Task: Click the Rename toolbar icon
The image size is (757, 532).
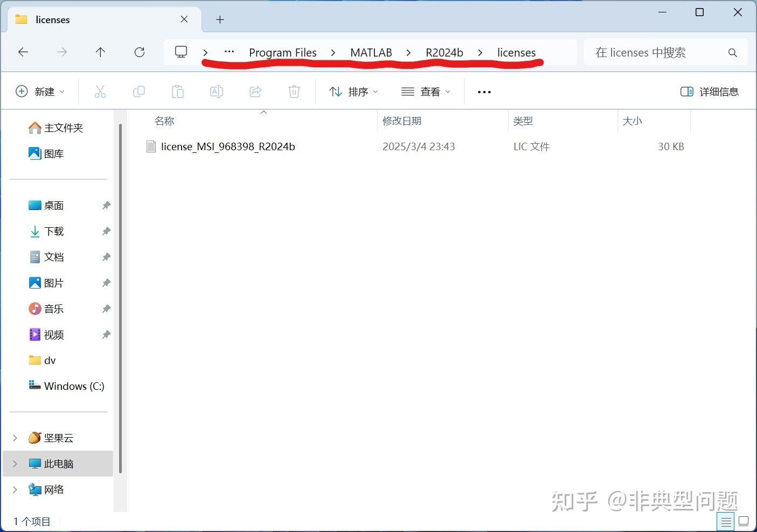Action: 217,92
